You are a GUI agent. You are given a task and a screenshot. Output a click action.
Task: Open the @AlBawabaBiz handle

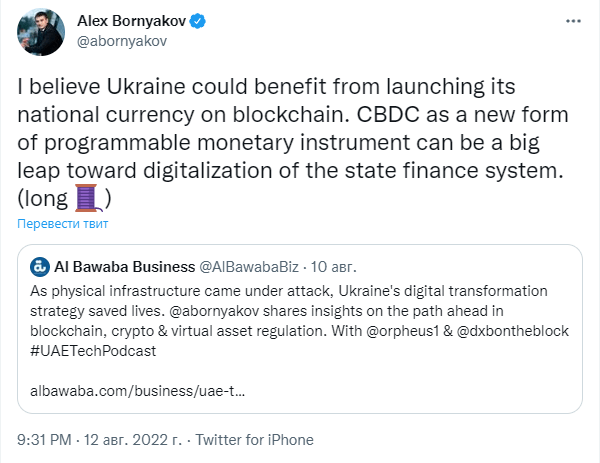click(x=249, y=267)
